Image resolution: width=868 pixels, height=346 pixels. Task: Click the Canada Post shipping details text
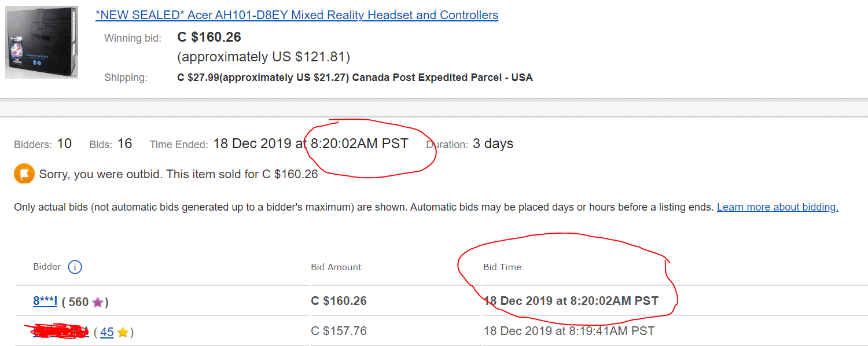tap(354, 77)
